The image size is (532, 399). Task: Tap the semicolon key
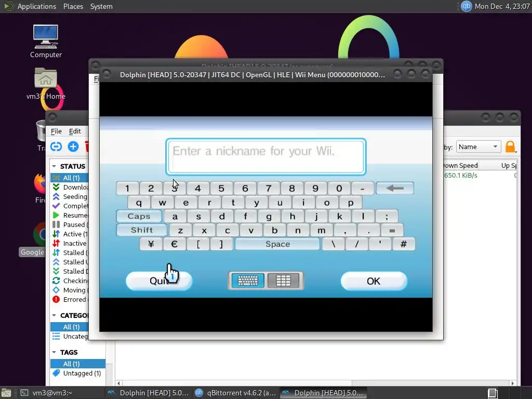point(387,216)
